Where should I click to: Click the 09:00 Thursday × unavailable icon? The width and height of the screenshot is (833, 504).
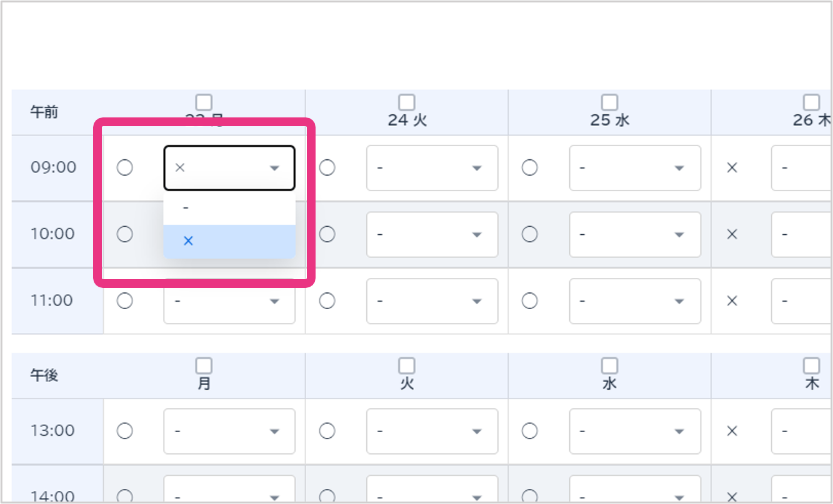[x=732, y=168]
